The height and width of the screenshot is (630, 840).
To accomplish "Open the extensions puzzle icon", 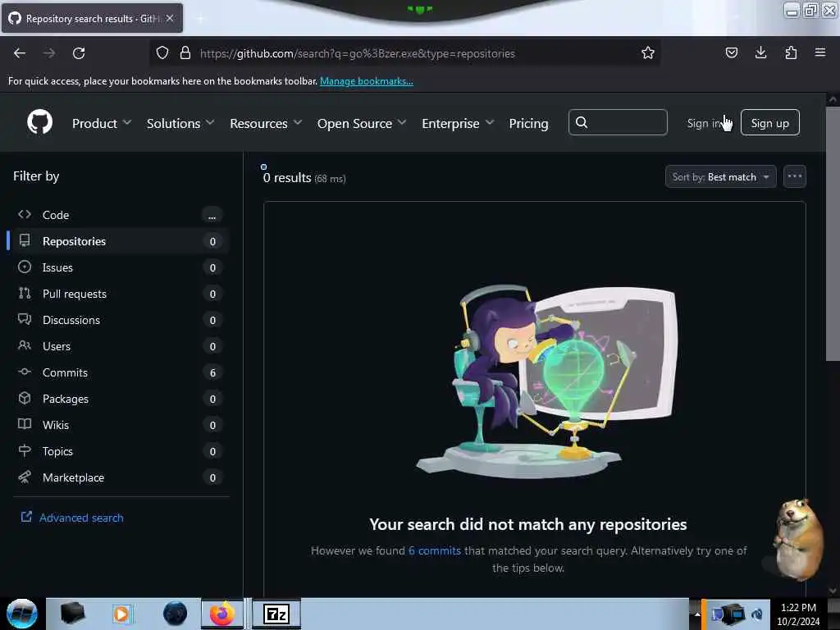I will tap(791, 52).
